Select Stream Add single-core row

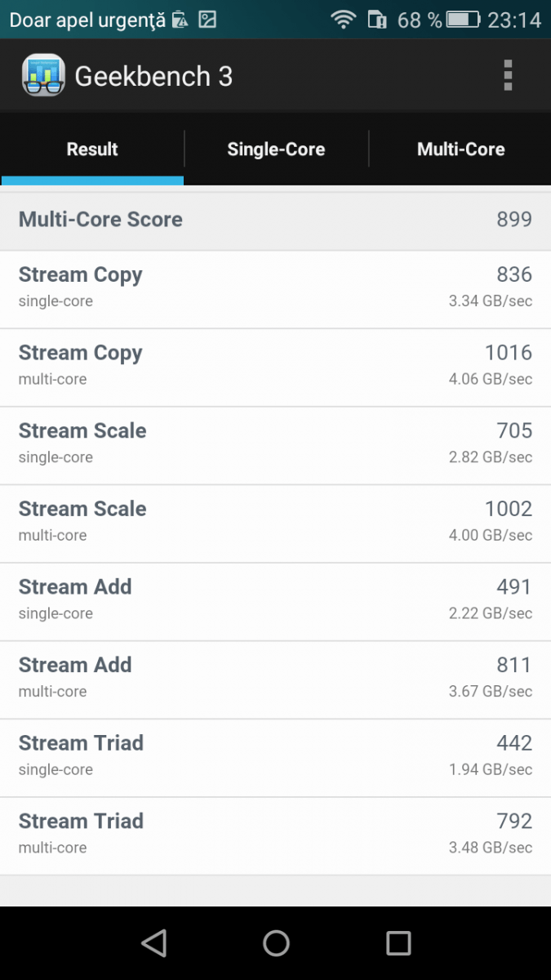[275, 602]
